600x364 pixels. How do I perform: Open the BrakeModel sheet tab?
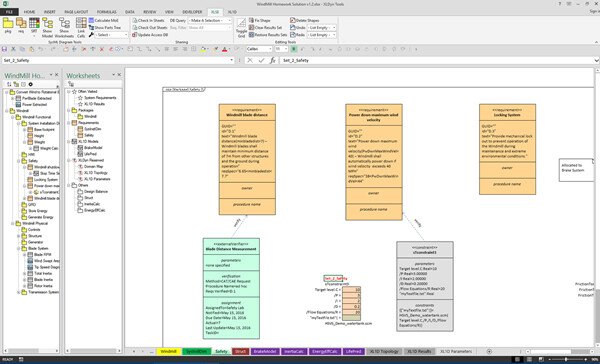pyautogui.click(x=265, y=351)
